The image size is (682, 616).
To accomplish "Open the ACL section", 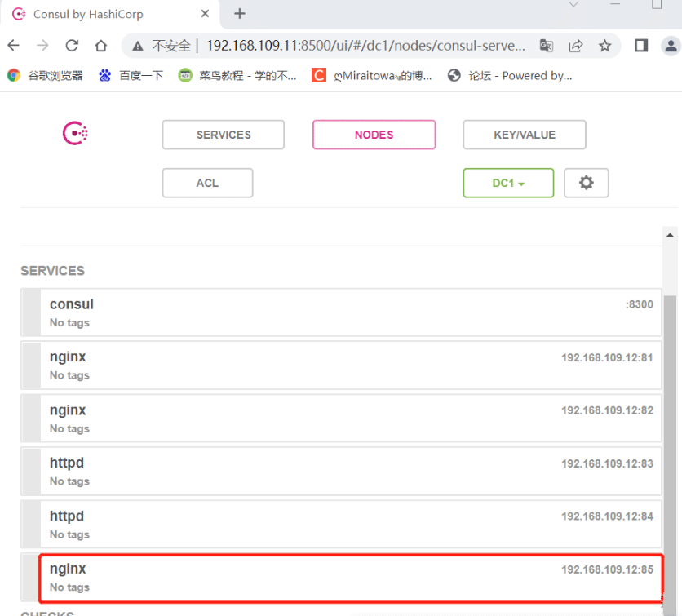I will click(x=207, y=183).
